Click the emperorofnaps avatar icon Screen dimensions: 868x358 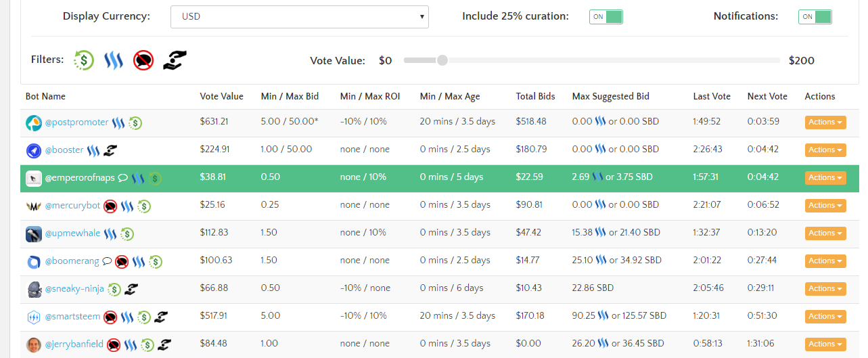coord(34,178)
